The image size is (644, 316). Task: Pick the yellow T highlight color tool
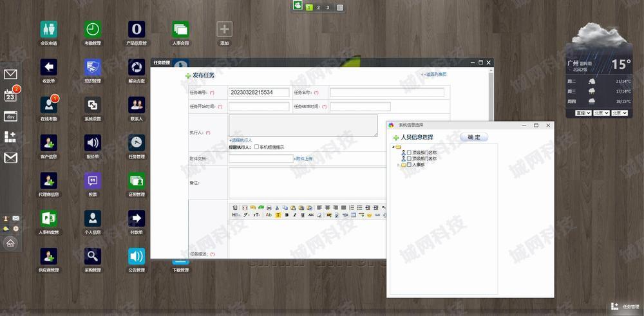278,215
